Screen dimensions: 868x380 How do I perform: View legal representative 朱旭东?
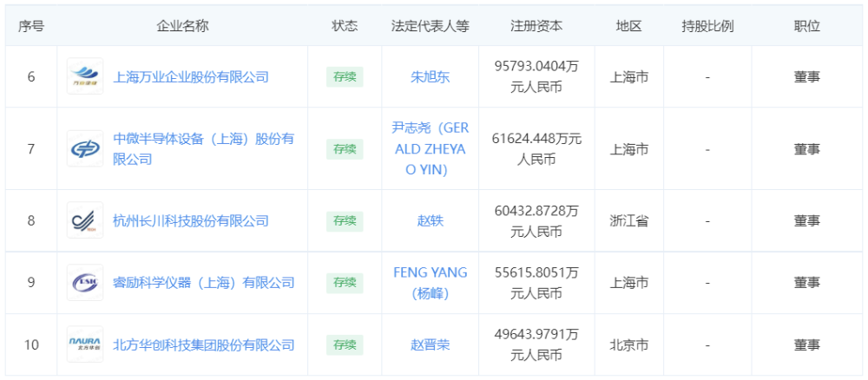[431, 77]
